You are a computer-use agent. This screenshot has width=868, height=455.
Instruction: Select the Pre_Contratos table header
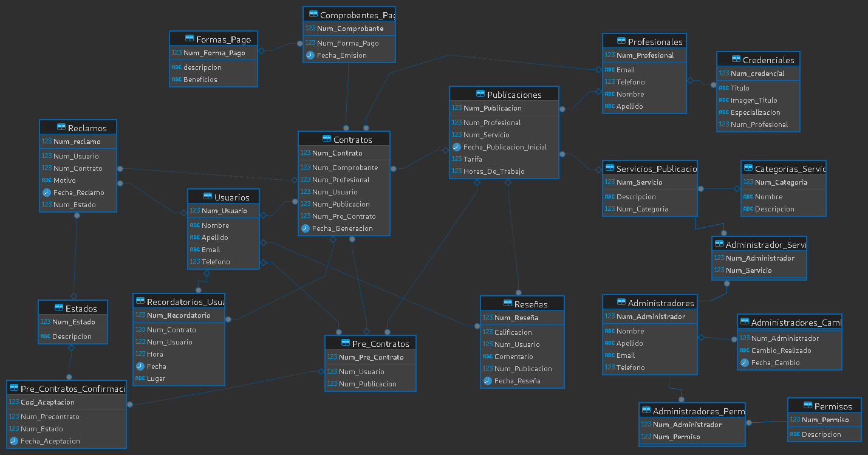pos(374,343)
